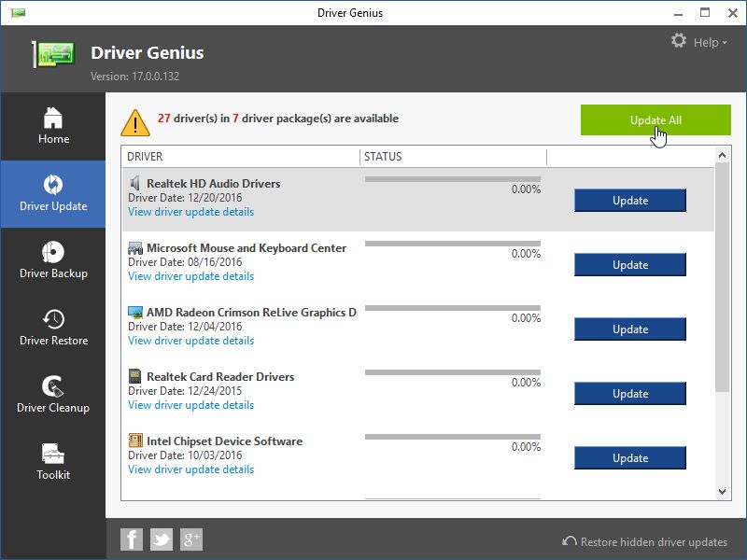Click the Facebook icon in footer
Screen dimensions: 747x560
coord(132,539)
